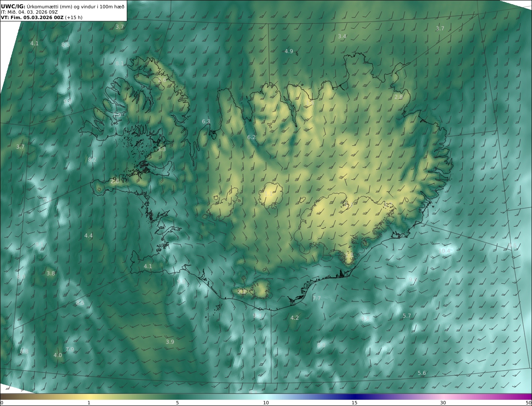Click the 5.7 value label

[407, 316]
